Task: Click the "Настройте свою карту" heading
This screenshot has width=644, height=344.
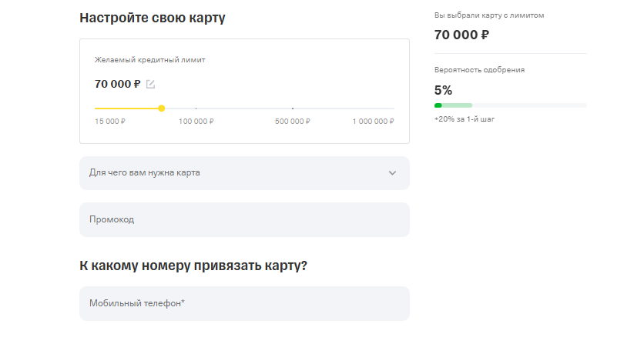Action: 153,17
